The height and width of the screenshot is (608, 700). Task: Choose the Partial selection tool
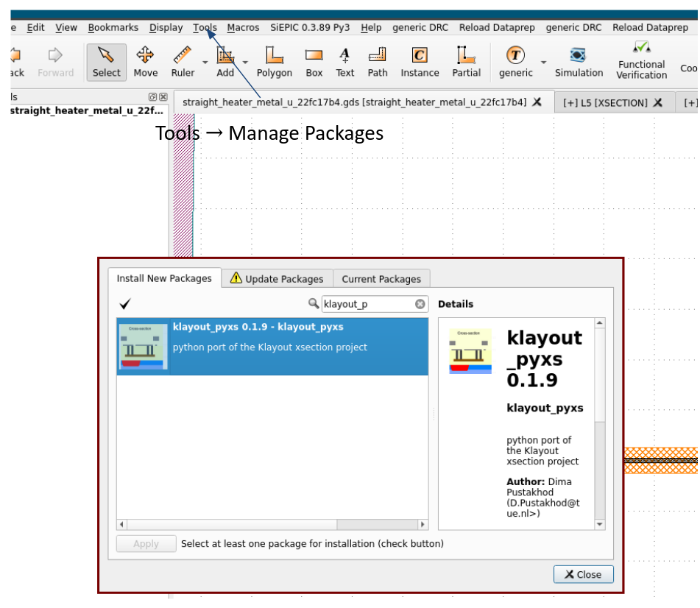pos(466,62)
